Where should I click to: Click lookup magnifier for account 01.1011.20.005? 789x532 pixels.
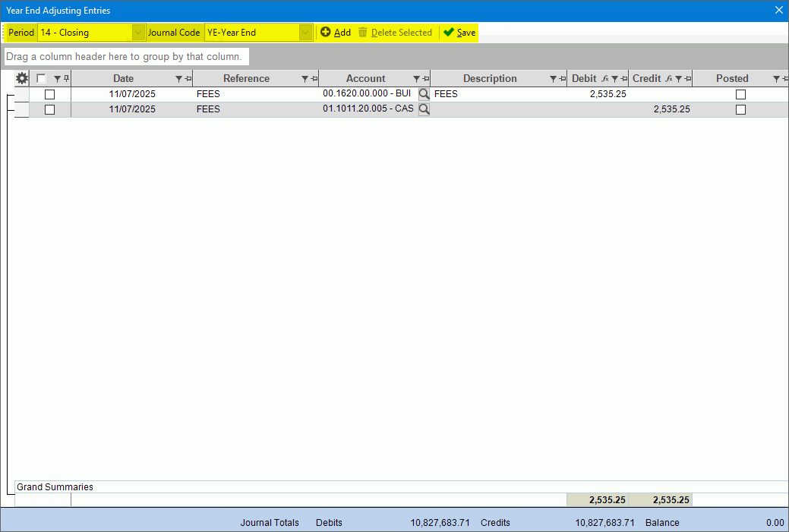point(424,109)
